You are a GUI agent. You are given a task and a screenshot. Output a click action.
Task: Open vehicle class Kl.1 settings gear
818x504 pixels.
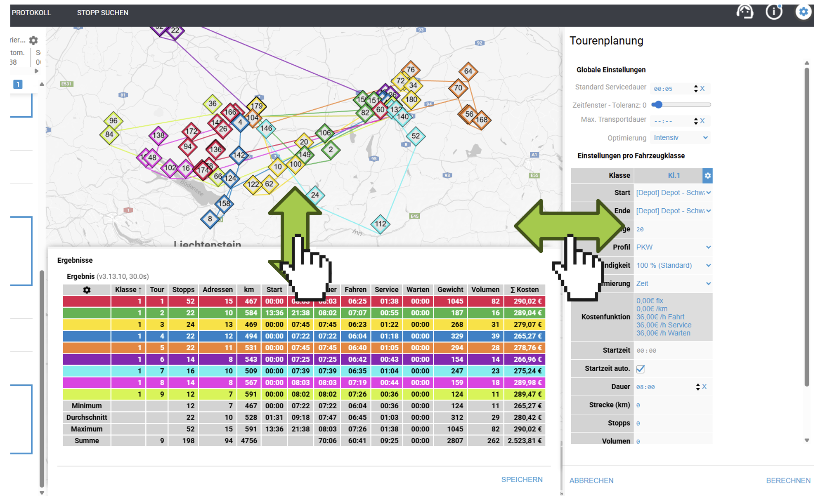click(x=707, y=176)
